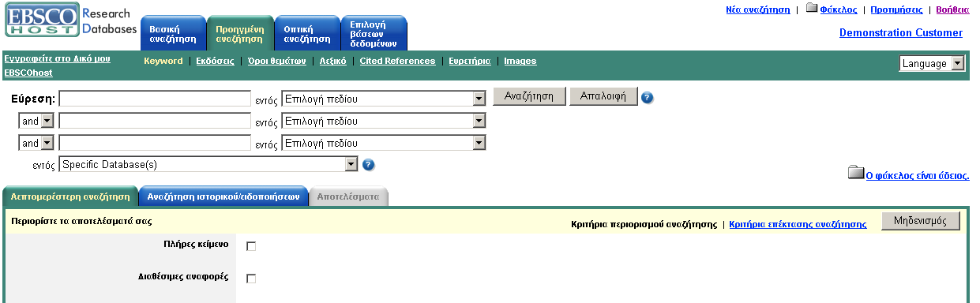Open Εκδόσεις in the sub-navigation
The image size is (980, 303).
click(215, 61)
